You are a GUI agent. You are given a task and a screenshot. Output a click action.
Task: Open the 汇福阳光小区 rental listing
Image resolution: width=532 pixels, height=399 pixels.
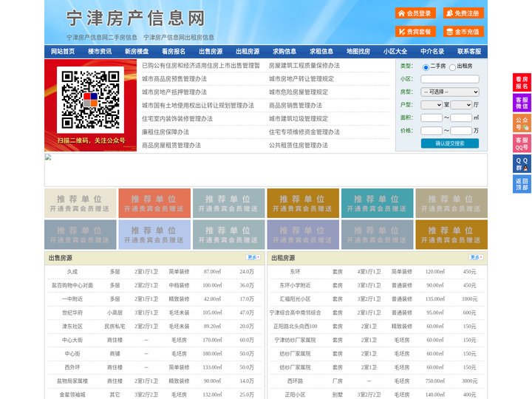pos(295,299)
